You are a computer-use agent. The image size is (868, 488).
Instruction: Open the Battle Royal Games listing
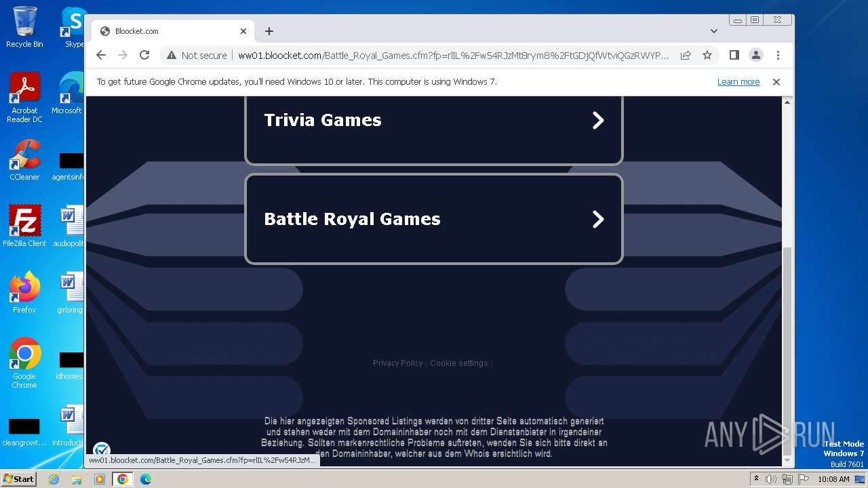click(434, 219)
